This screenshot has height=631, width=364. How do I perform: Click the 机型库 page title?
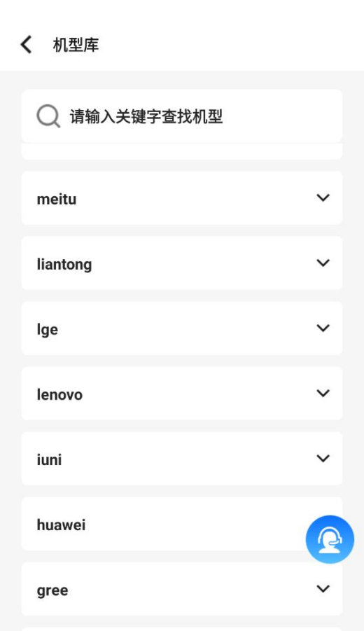pos(76,45)
